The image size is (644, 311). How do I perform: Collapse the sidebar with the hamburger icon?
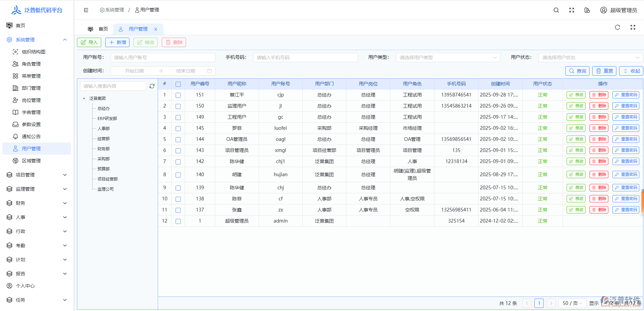tap(86, 10)
